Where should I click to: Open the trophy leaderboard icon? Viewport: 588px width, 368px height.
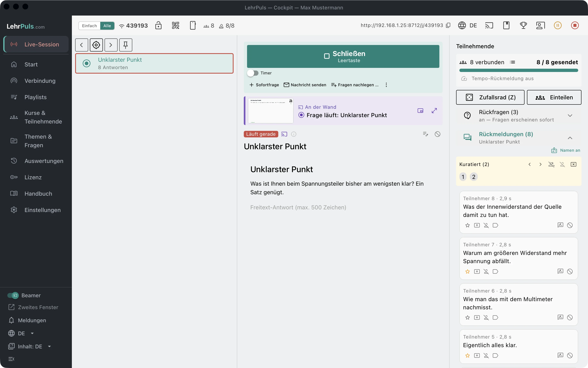click(523, 25)
